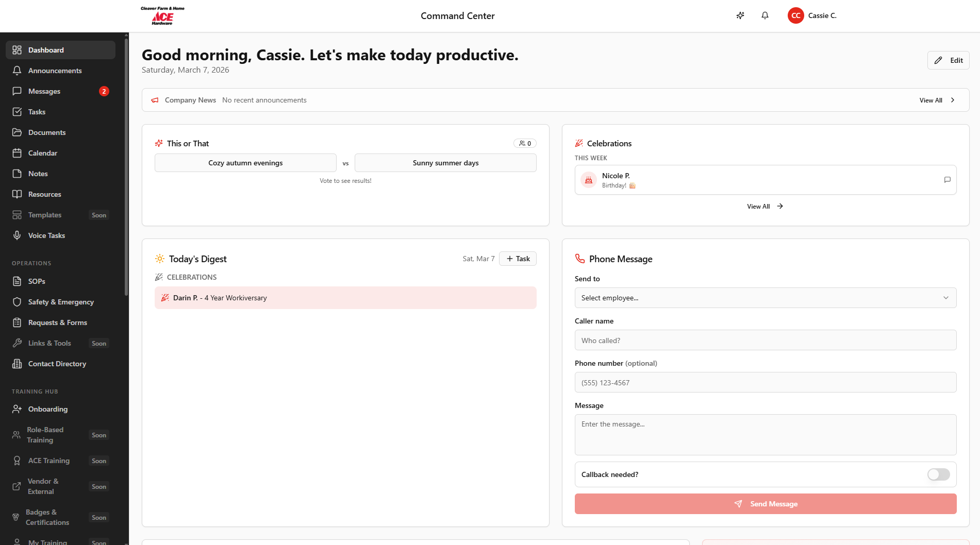Click the Messages unread count badge
Image resolution: width=980 pixels, height=545 pixels.
(x=104, y=91)
